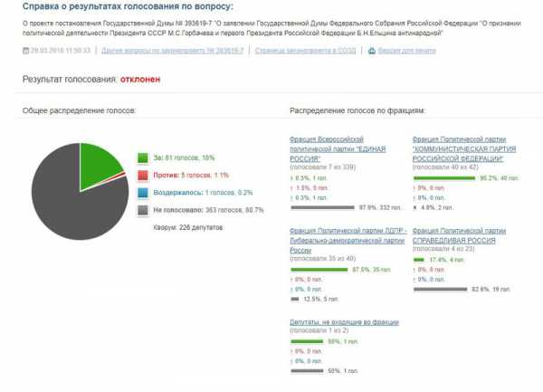Click the printer icon for print version
The image size is (543, 392).
[x=371, y=51]
